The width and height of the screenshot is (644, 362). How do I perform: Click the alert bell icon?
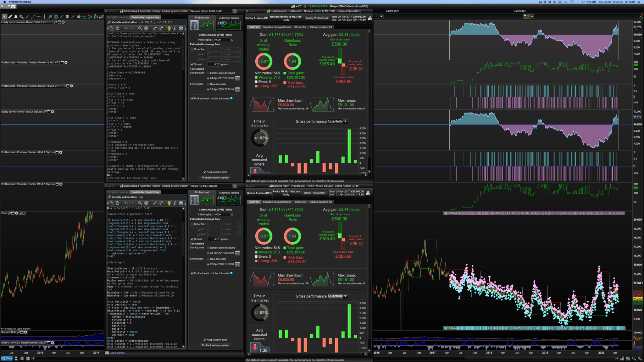coord(16,17)
